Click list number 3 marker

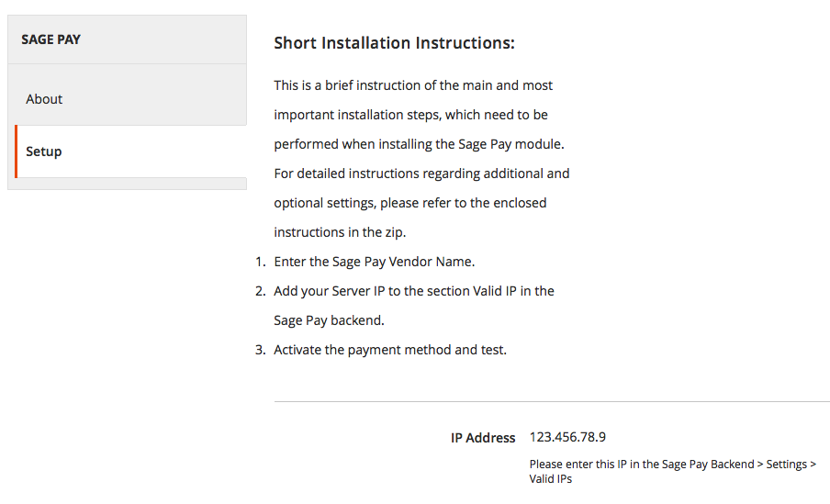261,350
